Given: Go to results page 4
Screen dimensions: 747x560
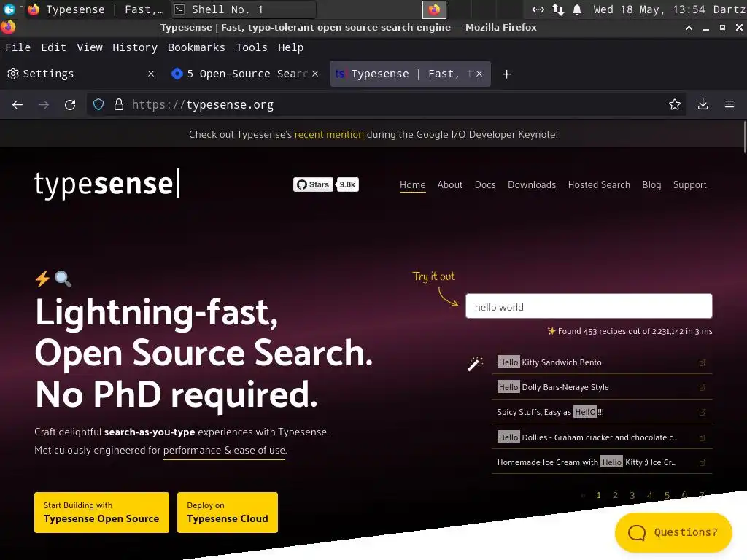Looking at the screenshot, I should coord(649,495).
